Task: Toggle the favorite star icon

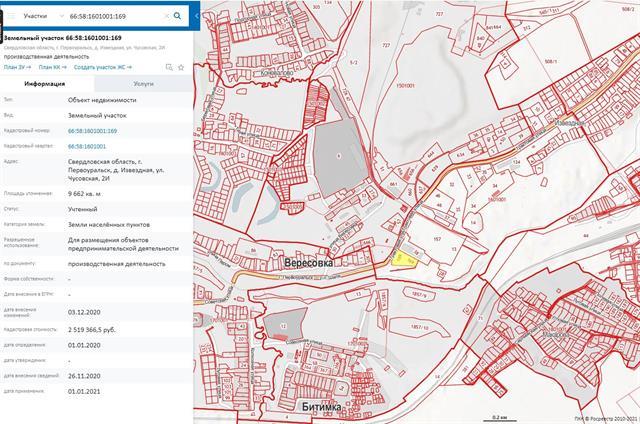Action: pyautogui.click(x=181, y=67)
